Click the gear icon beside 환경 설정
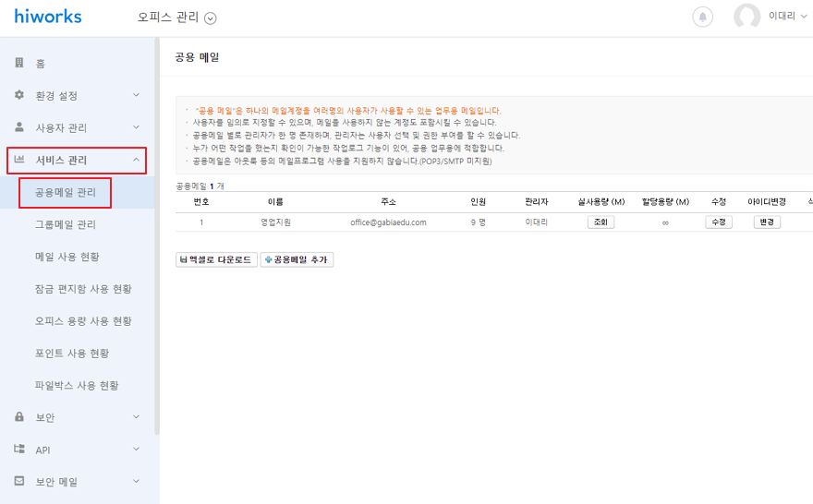The image size is (813, 504). tap(19, 95)
